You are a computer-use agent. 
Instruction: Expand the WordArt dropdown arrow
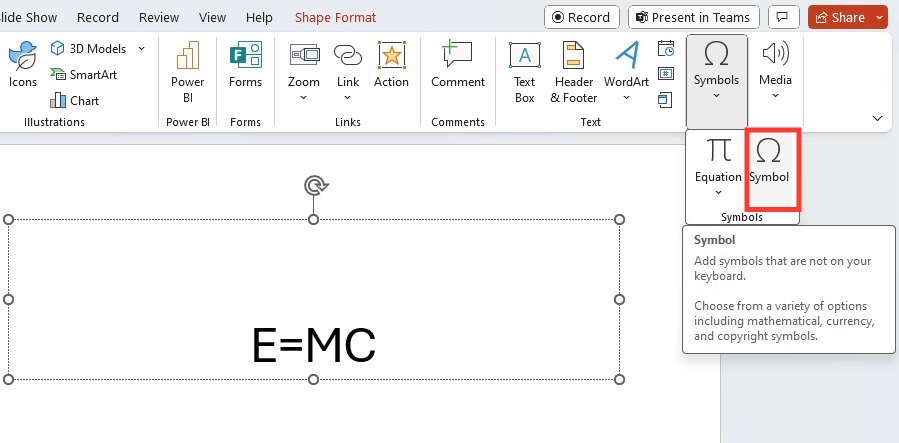(x=626, y=97)
